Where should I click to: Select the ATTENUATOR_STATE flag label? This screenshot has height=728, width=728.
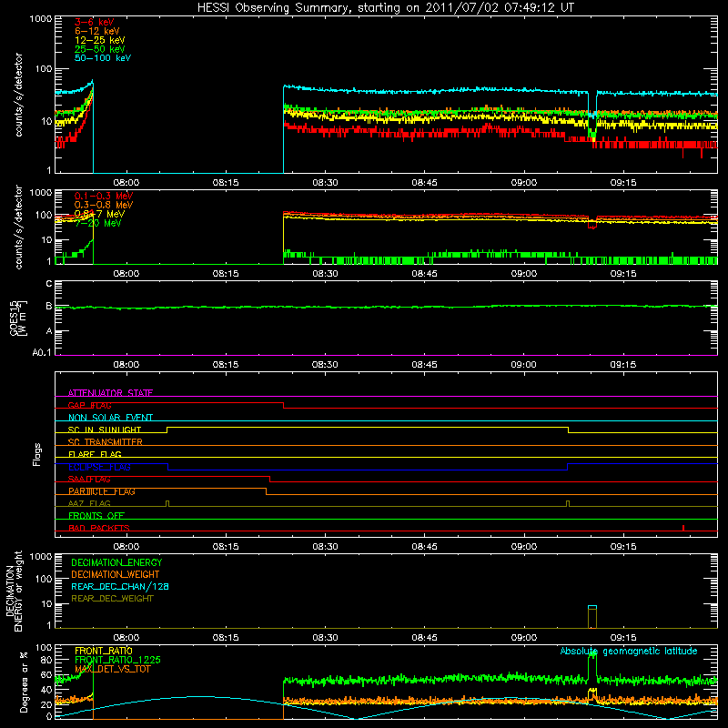point(110,393)
